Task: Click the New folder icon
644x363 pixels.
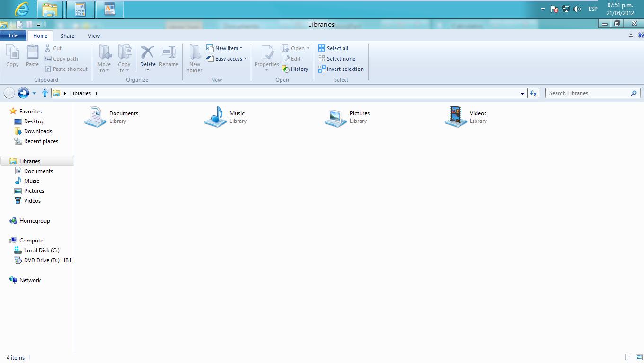Action: pos(194,53)
